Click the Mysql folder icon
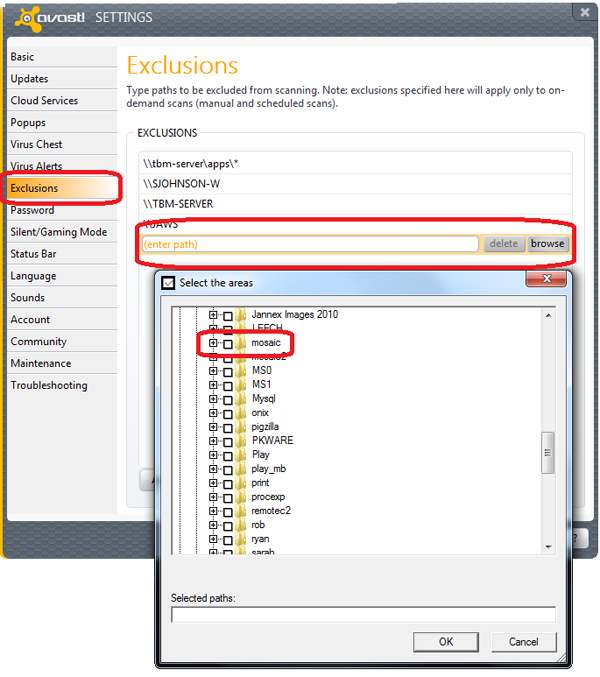 (242, 399)
